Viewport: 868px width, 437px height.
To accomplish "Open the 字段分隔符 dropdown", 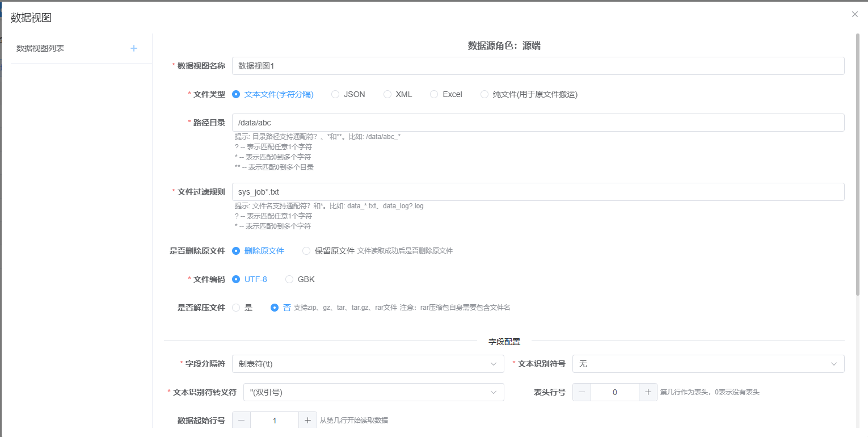I will coord(368,364).
